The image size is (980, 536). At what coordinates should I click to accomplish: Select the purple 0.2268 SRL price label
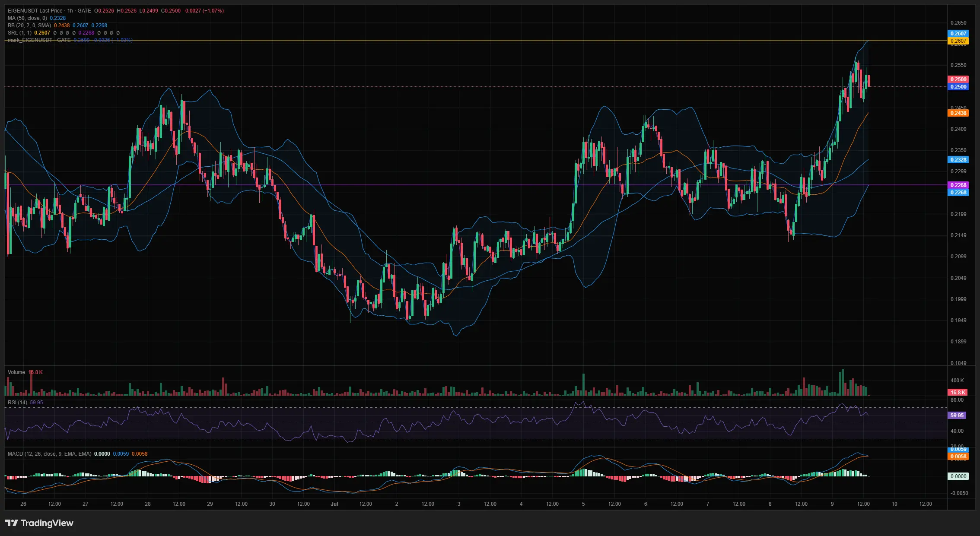(958, 185)
